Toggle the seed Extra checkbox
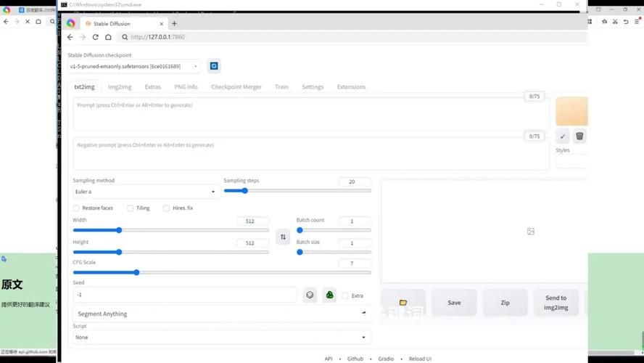Image resolution: width=644 pixels, height=363 pixels. (345, 296)
